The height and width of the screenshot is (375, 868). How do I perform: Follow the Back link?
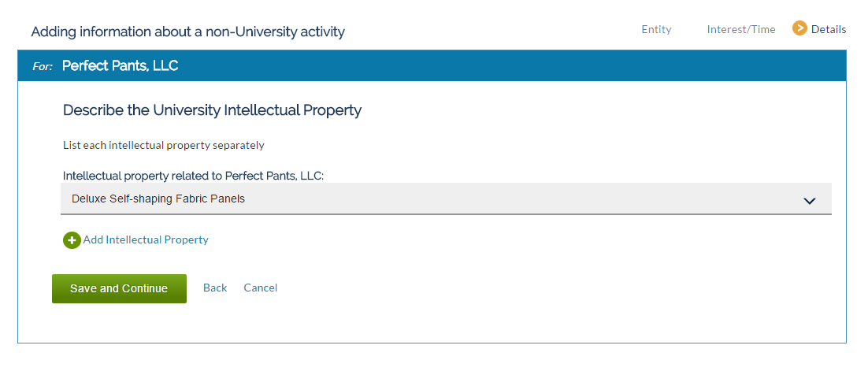[215, 288]
